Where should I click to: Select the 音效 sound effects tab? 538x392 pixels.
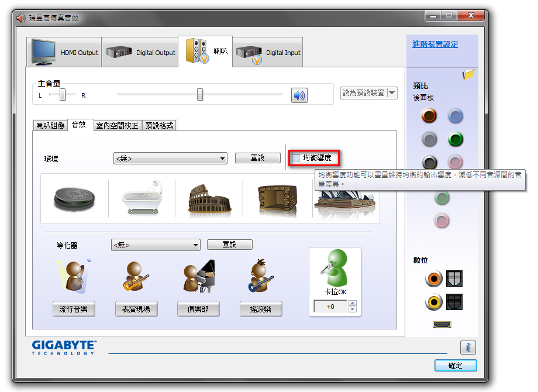80,125
